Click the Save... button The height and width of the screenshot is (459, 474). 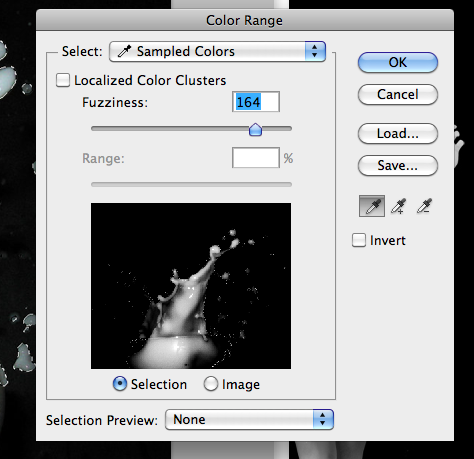click(398, 165)
